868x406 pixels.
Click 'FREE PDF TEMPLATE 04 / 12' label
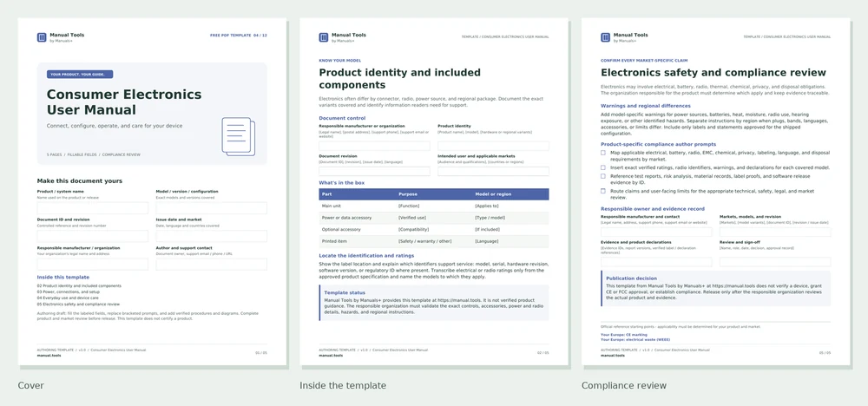click(x=239, y=36)
